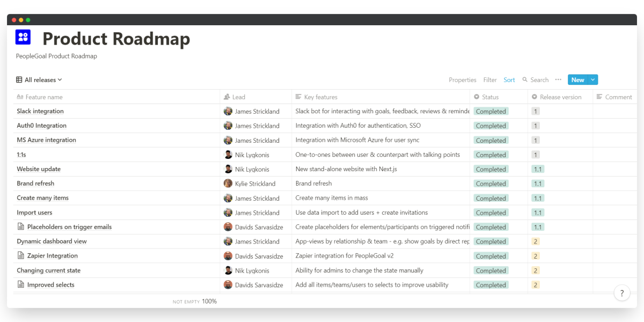The height and width of the screenshot is (322, 644).
Task: Click the page icon next to Improved selects
Action: pyautogui.click(x=20, y=284)
